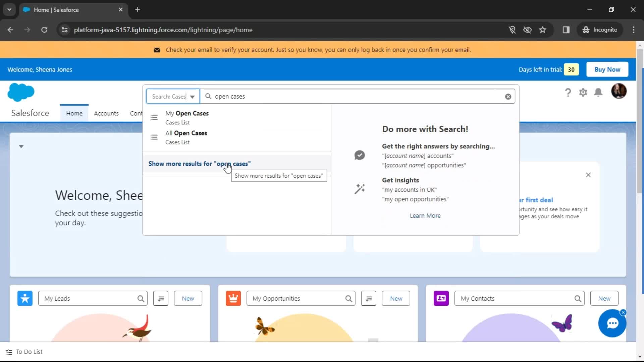644x362 pixels.
Task: Open the Setup gear icon
Action: (x=583, y=93)
